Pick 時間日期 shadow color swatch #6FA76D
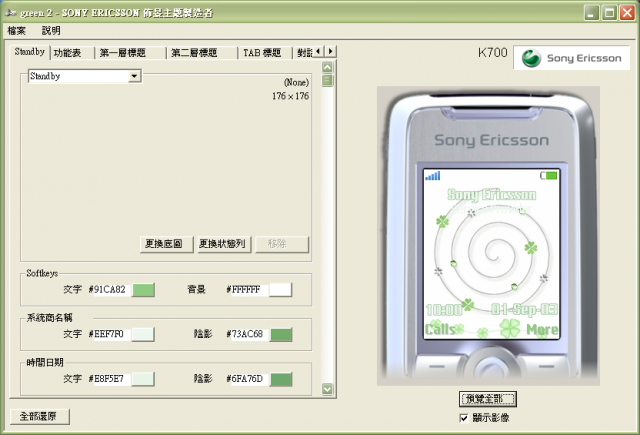 281,379
